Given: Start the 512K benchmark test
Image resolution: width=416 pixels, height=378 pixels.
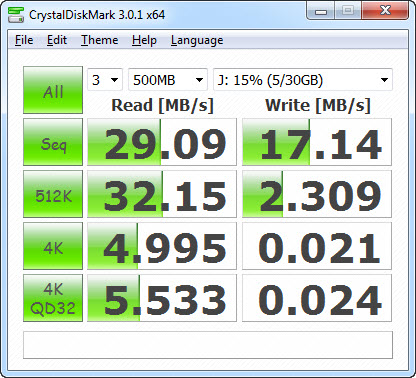Looking at the screenshot, I should [x=53, y=194].
